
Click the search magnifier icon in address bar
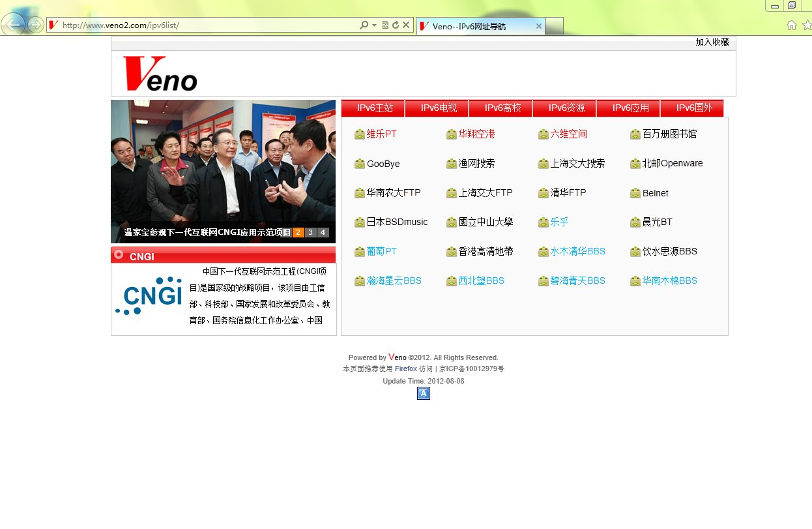tap(364, 25)
